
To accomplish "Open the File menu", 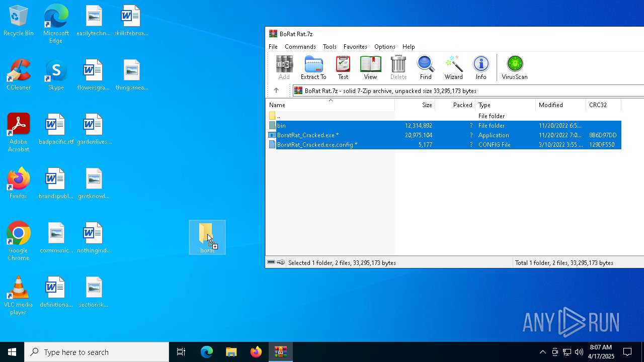I will [273, 47].
